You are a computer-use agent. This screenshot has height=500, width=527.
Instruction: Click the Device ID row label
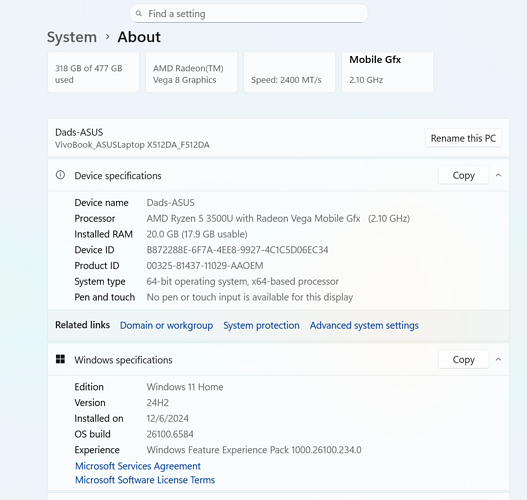[x=94, y=250]
